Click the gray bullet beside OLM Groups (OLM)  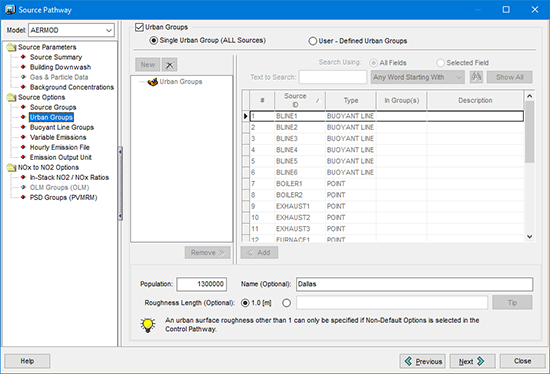[23, 187]
